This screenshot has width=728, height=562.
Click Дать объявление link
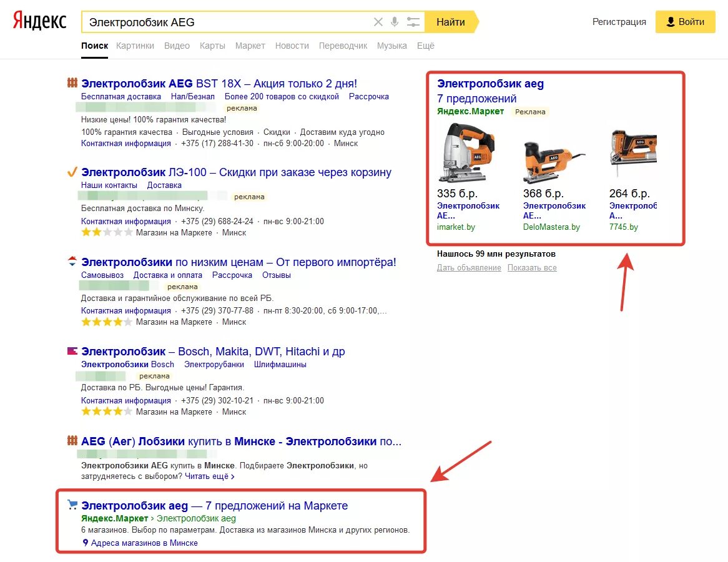(x=469, y=268)
